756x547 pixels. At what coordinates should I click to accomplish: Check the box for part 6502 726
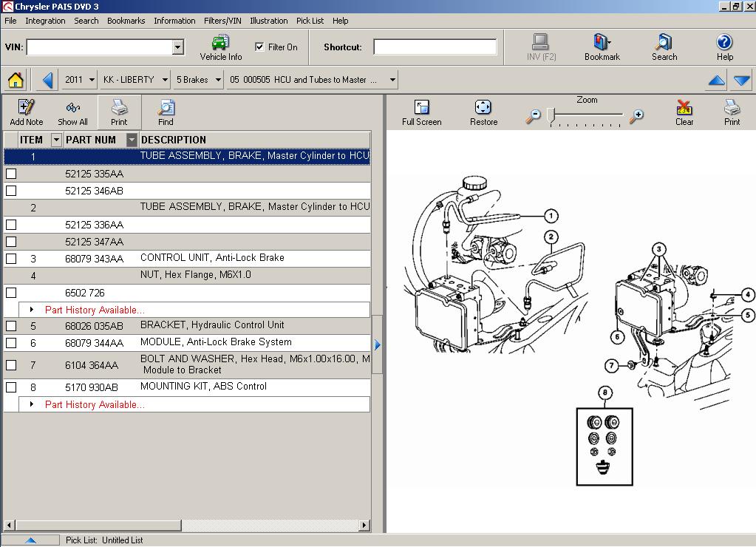(11, 293)
